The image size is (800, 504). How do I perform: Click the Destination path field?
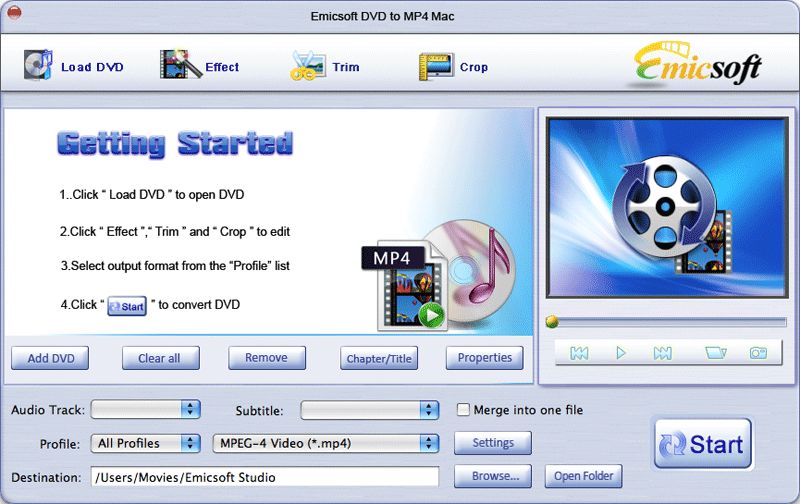(265, 477)
